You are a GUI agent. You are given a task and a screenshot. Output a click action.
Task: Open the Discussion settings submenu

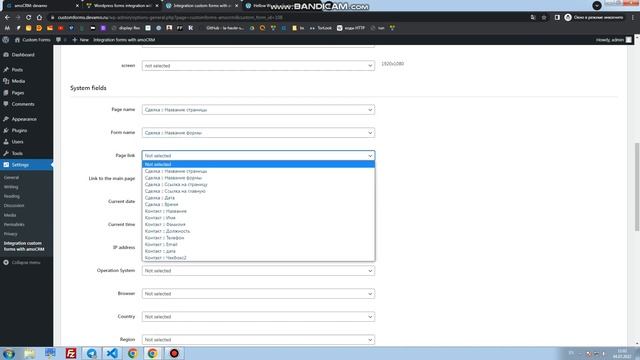pyautogui.click(x=14, y=206)
